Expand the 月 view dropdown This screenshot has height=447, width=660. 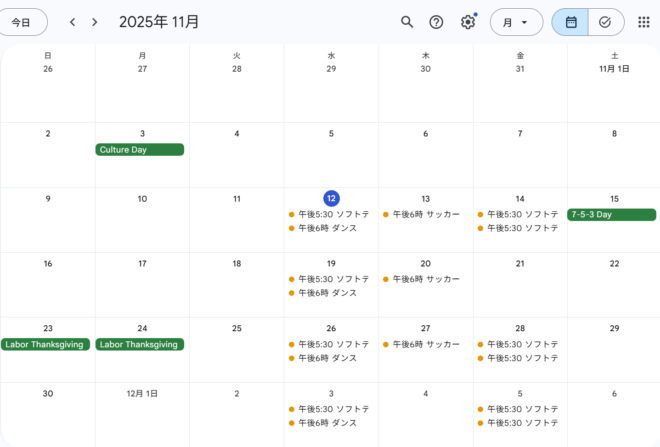coord(516,22)
